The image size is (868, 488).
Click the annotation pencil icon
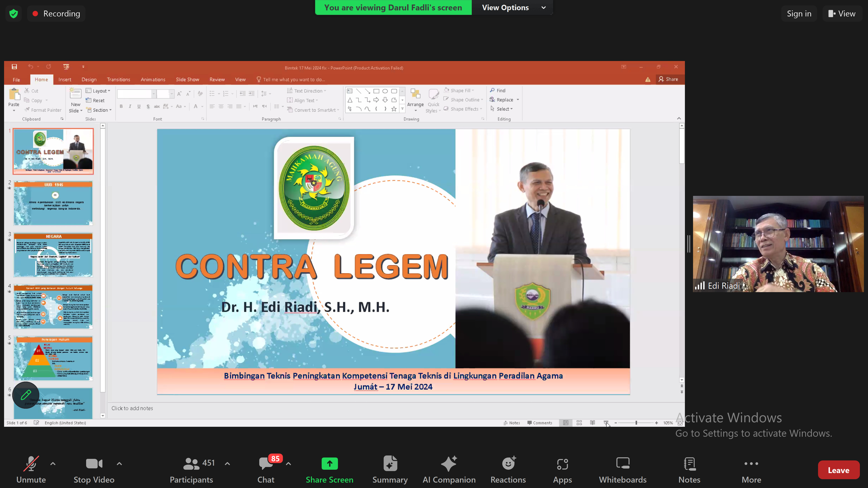point(26,395)
